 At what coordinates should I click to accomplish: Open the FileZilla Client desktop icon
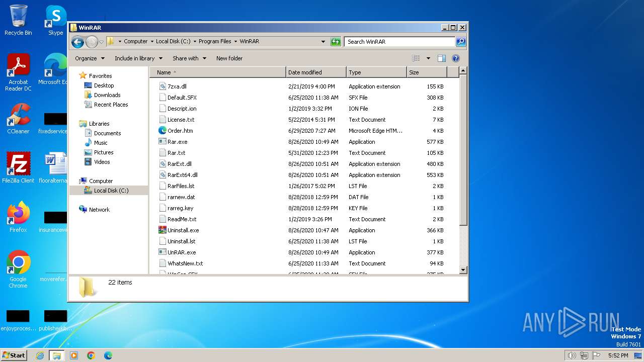pos(18,167)
